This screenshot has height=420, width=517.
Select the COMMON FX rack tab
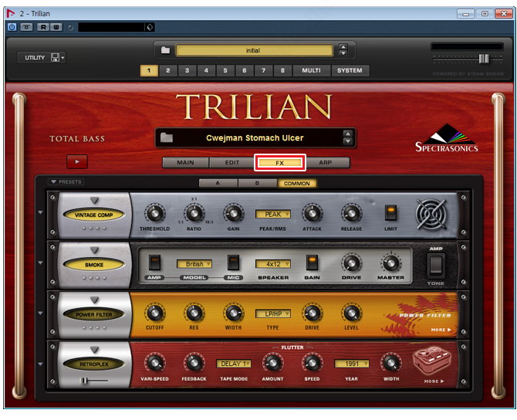pyautogui.click(x=297, y=183)
